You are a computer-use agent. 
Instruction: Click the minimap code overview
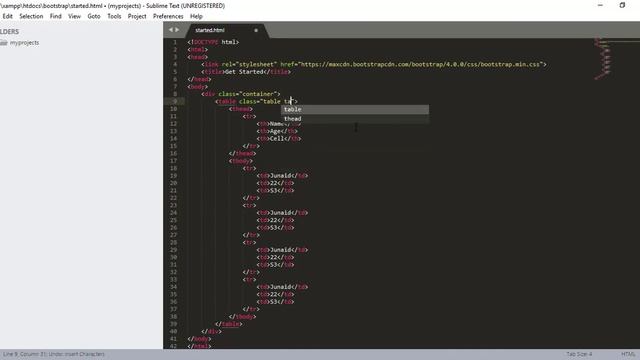(x=603, y=58)
